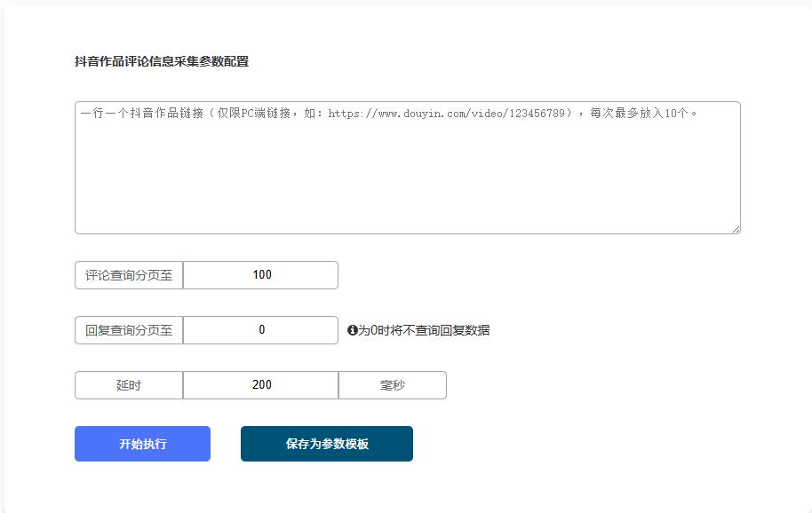
Task: Click the 毫秒 unit label
Action: (x=393, y=385)
